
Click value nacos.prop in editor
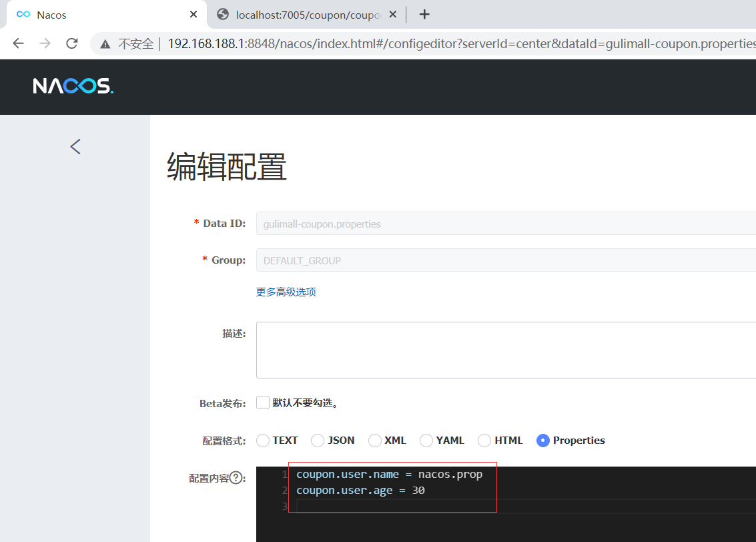[x=450, y=475]
